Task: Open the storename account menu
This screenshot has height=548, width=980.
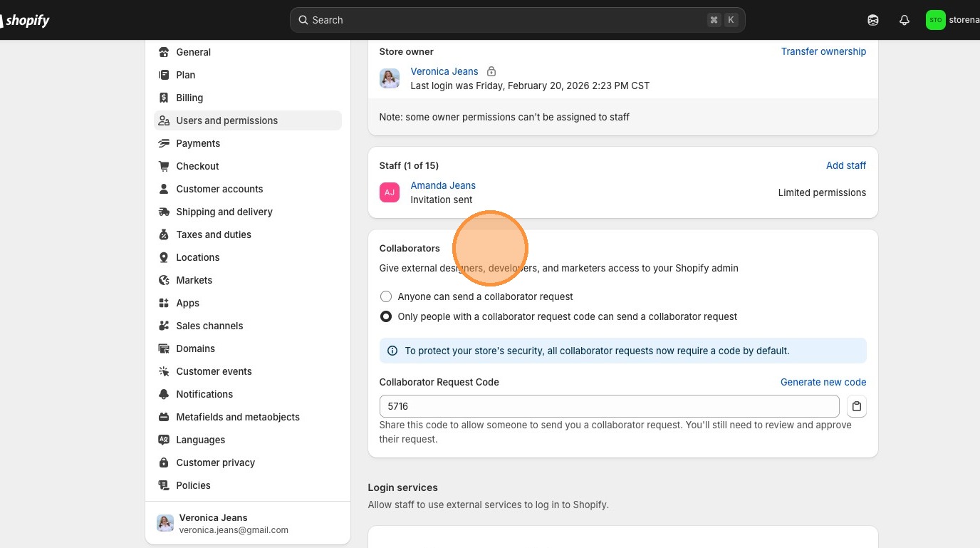Action: click(953, 20)
